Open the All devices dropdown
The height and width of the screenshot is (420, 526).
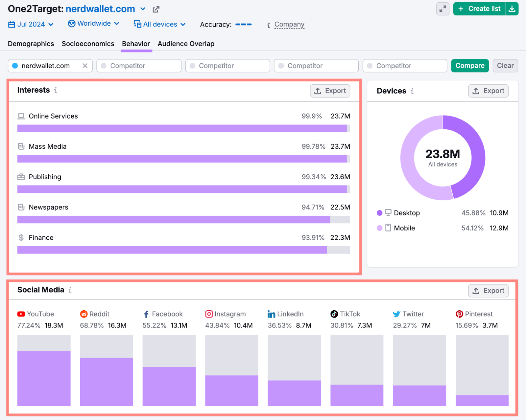click(159, 24)
